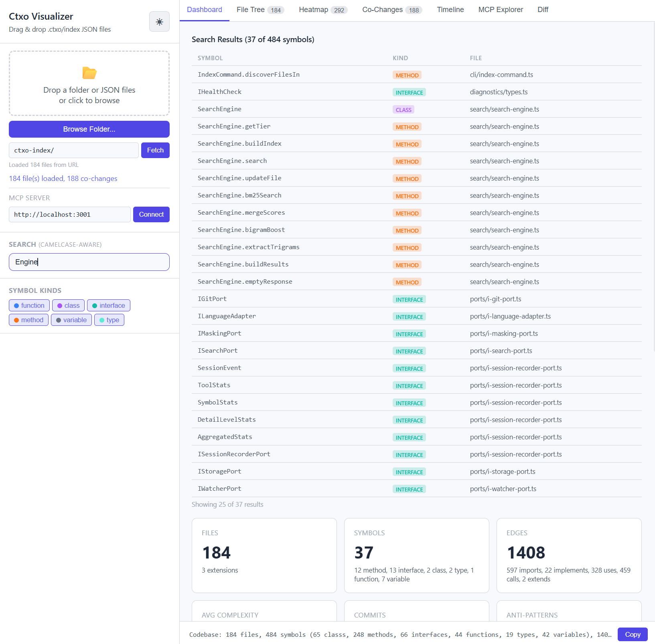Toggle the interface symbol kind filter
This screenshot has width=655, height=644.
(x=108, y=305)
